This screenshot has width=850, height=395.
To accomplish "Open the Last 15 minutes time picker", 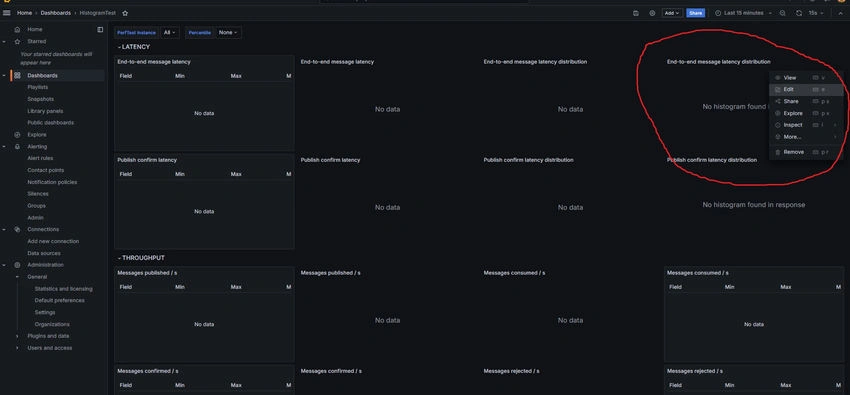I will 743,13.
